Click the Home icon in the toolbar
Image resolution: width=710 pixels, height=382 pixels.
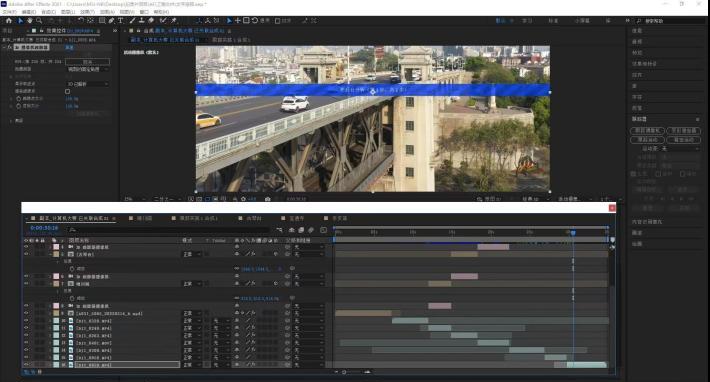(9, 20)
